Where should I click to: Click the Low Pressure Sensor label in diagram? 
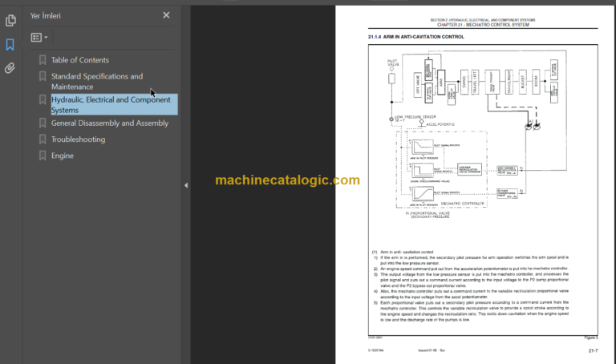[415, 117]
